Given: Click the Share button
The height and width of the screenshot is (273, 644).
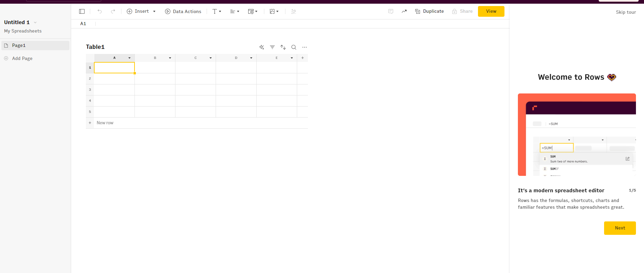Looking at the screenshot, I should click(x=462, y=11).
